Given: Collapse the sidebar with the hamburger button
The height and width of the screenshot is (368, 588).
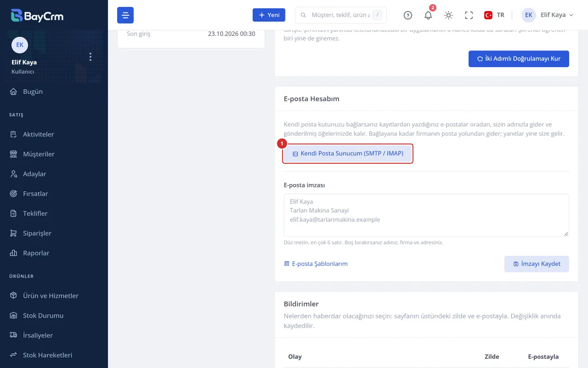Looking at the screenshot, I should (125, 15).
